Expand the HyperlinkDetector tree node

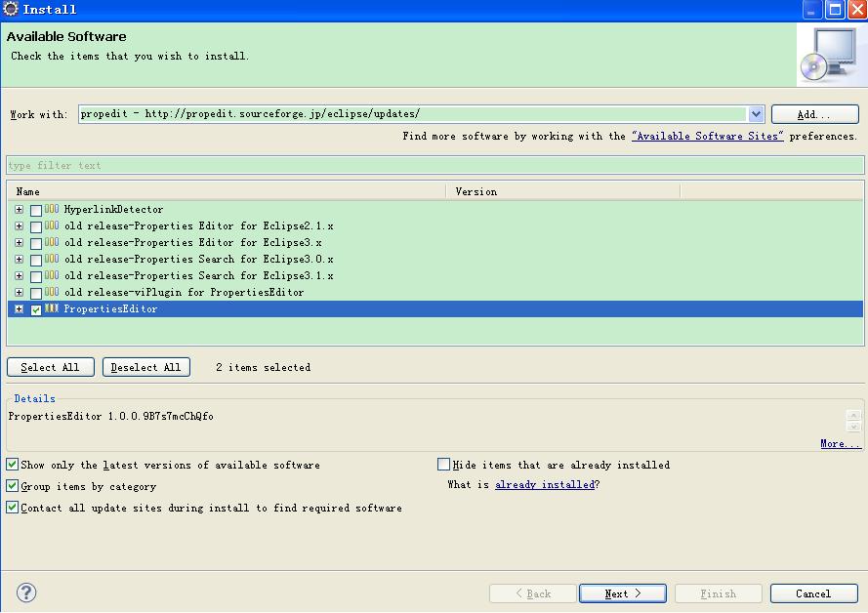tap(19, 210)
